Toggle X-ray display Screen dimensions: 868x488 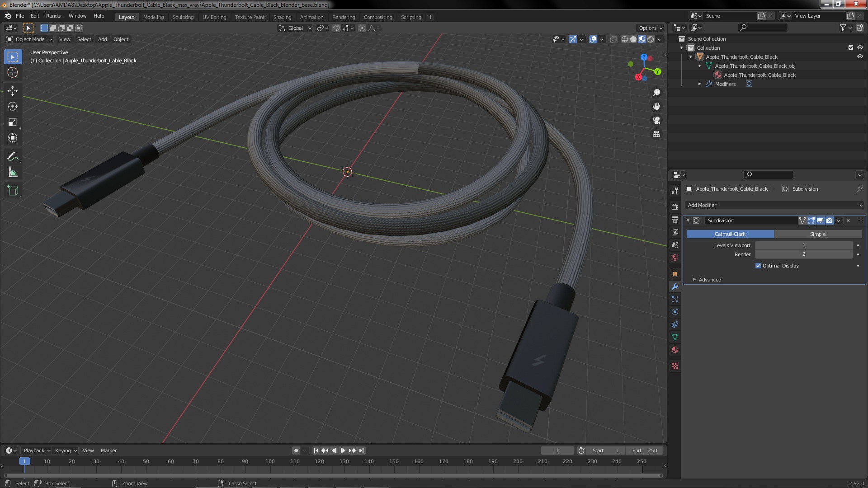point(613,39)
